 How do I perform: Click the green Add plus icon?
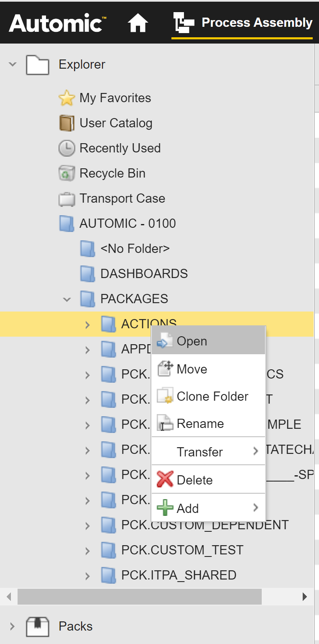click(x=165, y=508)
